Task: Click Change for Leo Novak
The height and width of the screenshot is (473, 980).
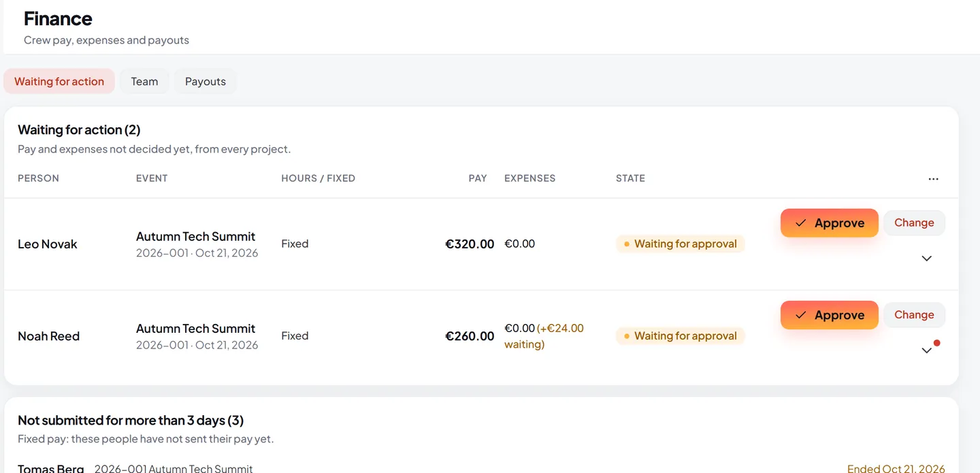Action: tap(914, 223)
